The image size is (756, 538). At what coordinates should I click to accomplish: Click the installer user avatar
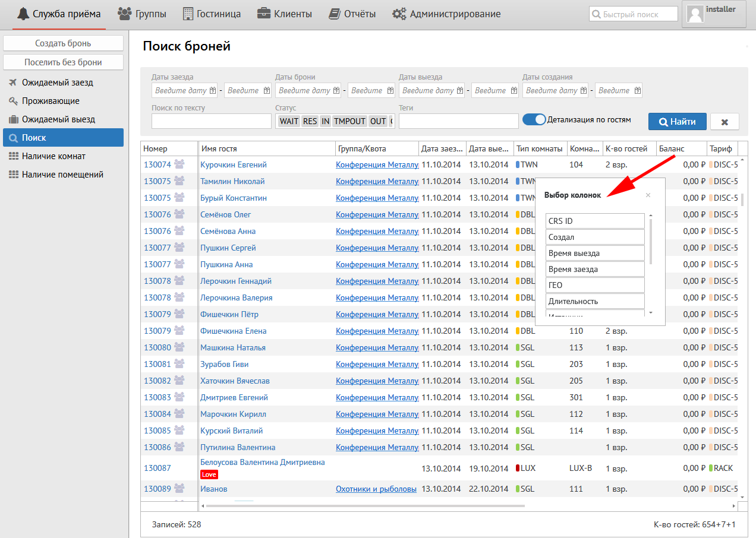click(695, 14)
